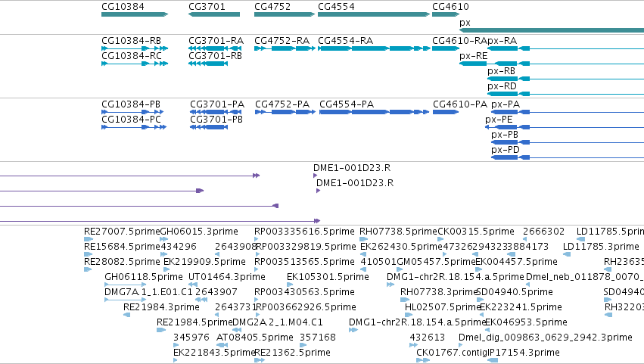Select the px-RE transcript label
This screenshot has height=364, width=644.
473,56
